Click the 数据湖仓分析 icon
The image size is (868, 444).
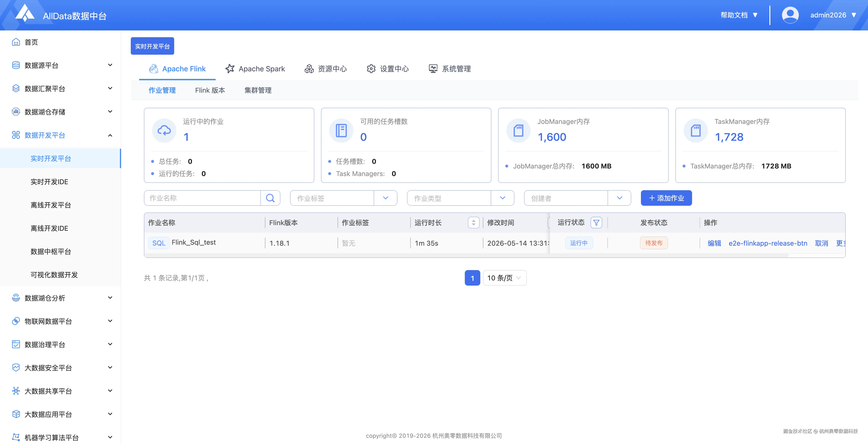pos(16,298)
